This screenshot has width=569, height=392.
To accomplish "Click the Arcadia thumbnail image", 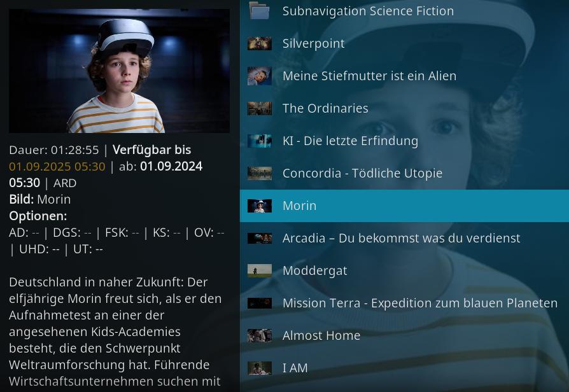I will pos(260,239).
